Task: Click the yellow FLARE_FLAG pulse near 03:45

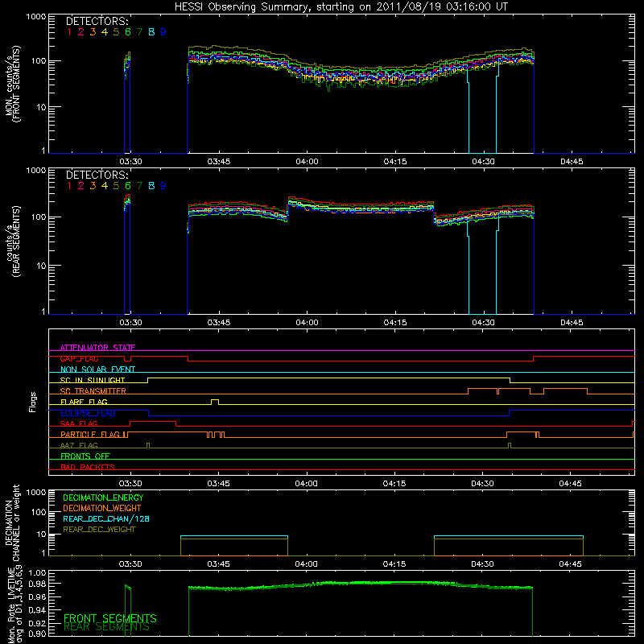Action: pyautogui.click(x=215, y=401)
